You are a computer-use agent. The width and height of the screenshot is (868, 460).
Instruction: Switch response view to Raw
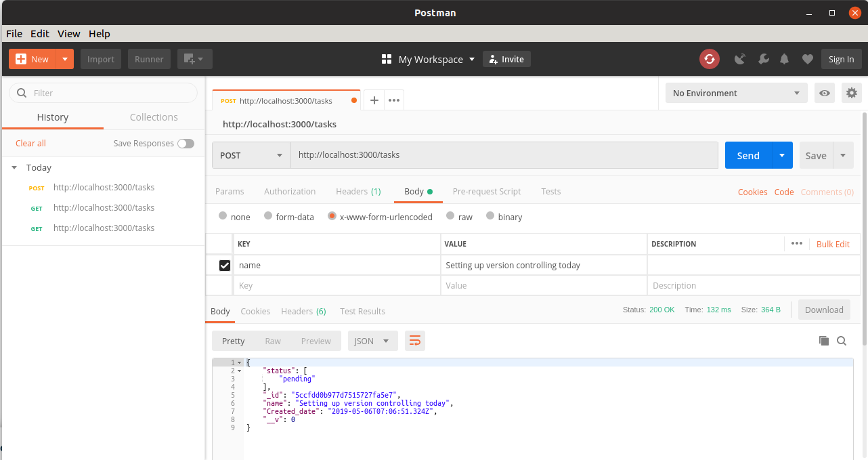(273, 341)
